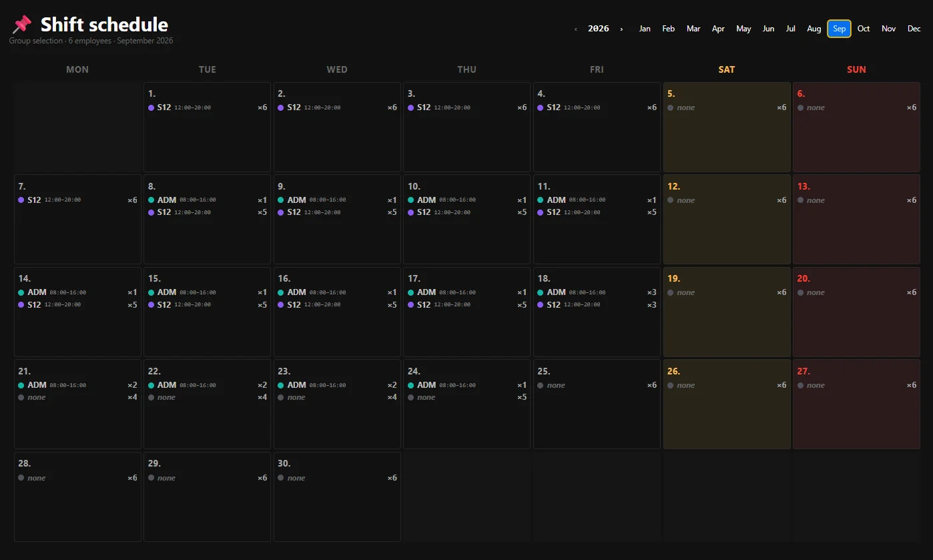
Task: Click the Shift schedule title
Action: click(x=104, y=25)
